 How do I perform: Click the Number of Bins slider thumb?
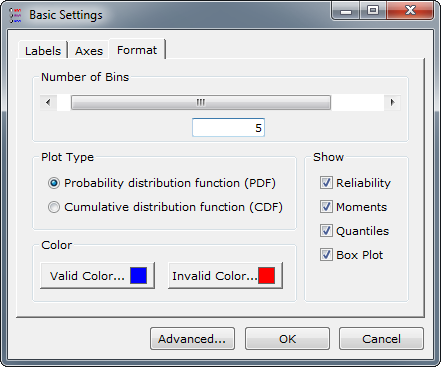(201, 102)
